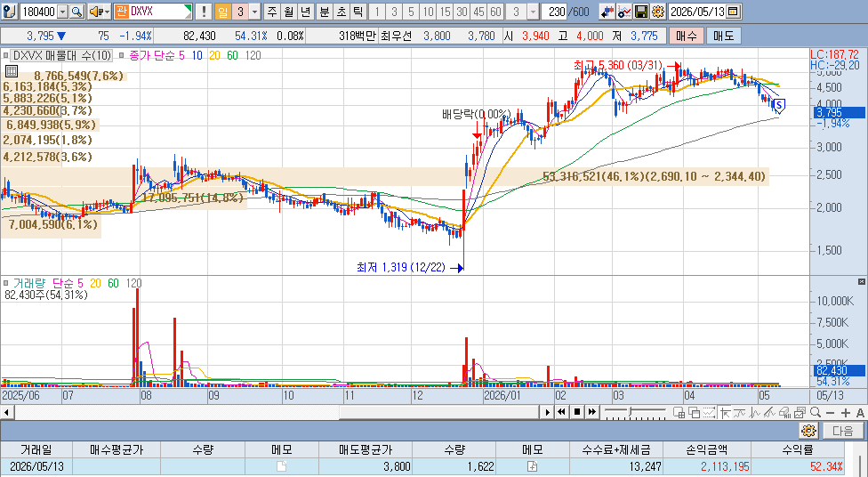Image resolution: width=868 pixels, height=477 pixels.
Task: Select the 5 interval preset button
Action: click(x=411, y=11)
